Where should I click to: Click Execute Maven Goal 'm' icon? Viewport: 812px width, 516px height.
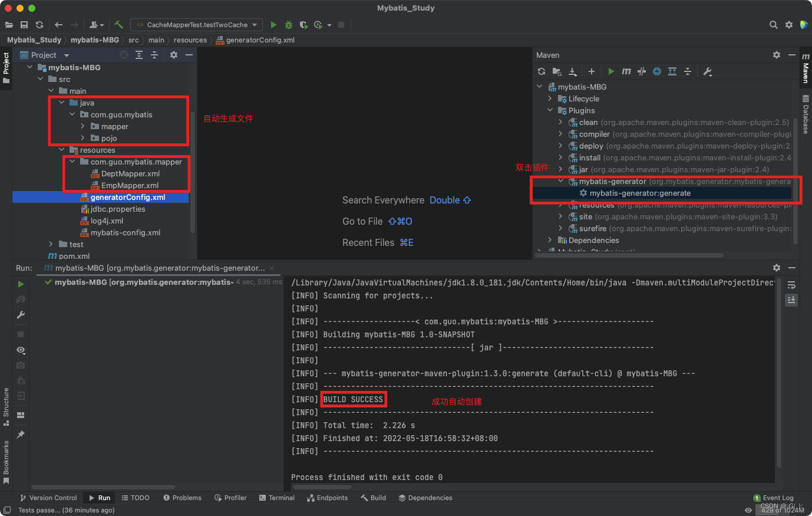[x=626, y=71]
